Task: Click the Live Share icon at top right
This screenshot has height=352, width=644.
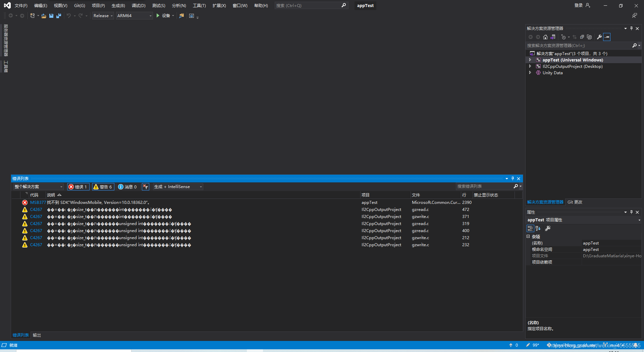Action: [635, 16]
